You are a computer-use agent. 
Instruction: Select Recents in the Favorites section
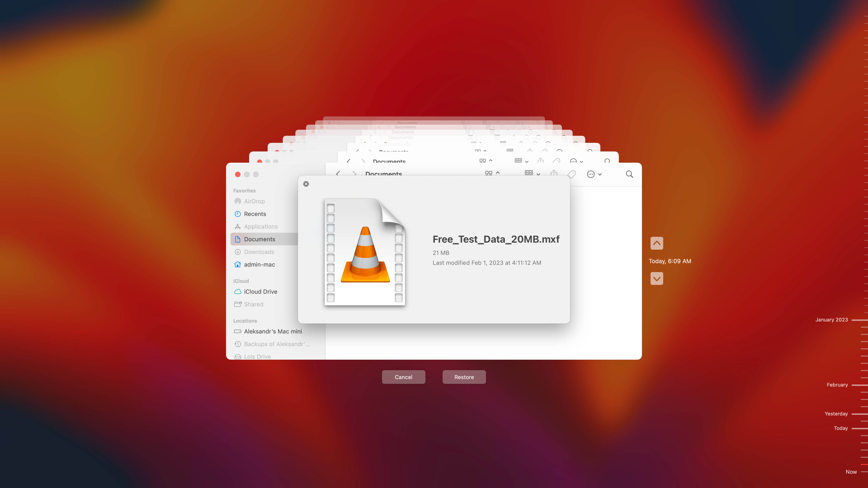(255, 213)
